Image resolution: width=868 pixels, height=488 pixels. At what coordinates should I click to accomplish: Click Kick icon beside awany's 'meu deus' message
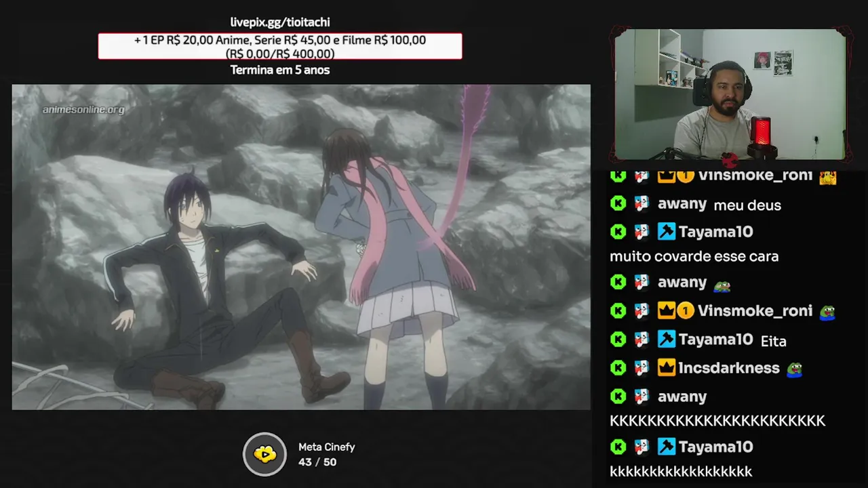click(x=618, y=203)
